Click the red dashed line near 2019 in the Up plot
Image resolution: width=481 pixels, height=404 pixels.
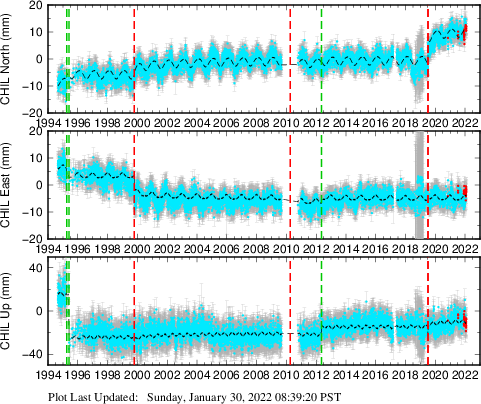pyautogui.click(x=428, y=313)
